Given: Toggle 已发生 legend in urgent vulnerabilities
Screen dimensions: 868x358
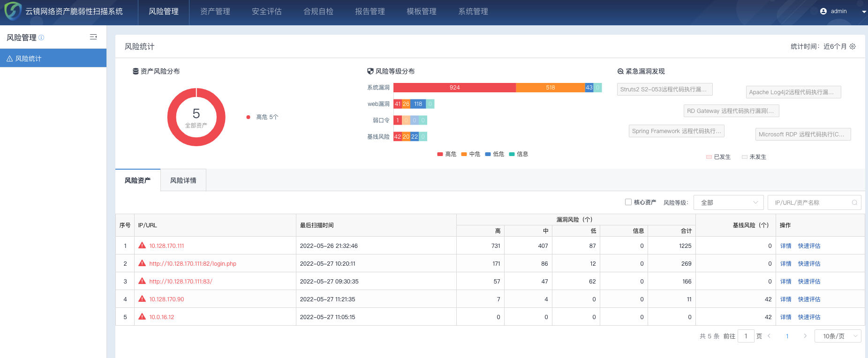Looking at the screenshot, I should point(718,157).
